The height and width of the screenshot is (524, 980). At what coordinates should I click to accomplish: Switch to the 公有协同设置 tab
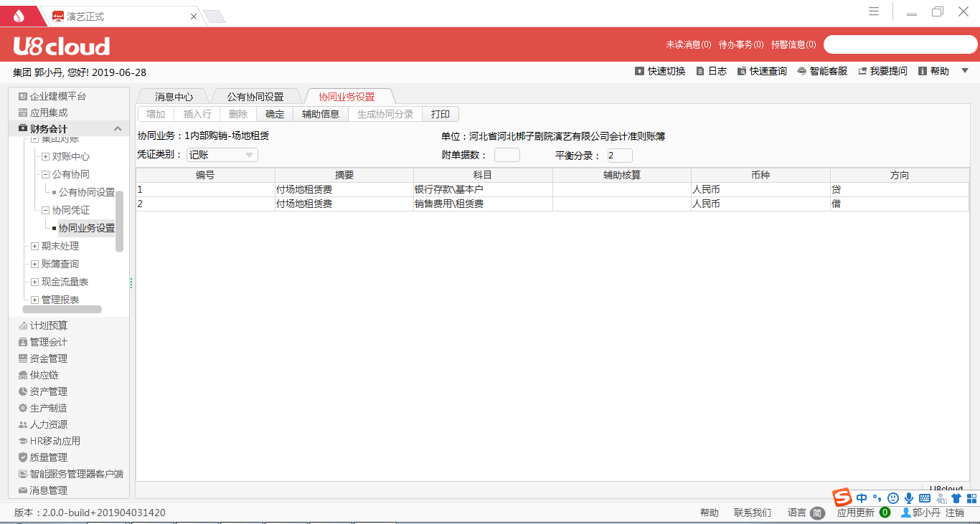pyautogui.click(x=255, y=97)
